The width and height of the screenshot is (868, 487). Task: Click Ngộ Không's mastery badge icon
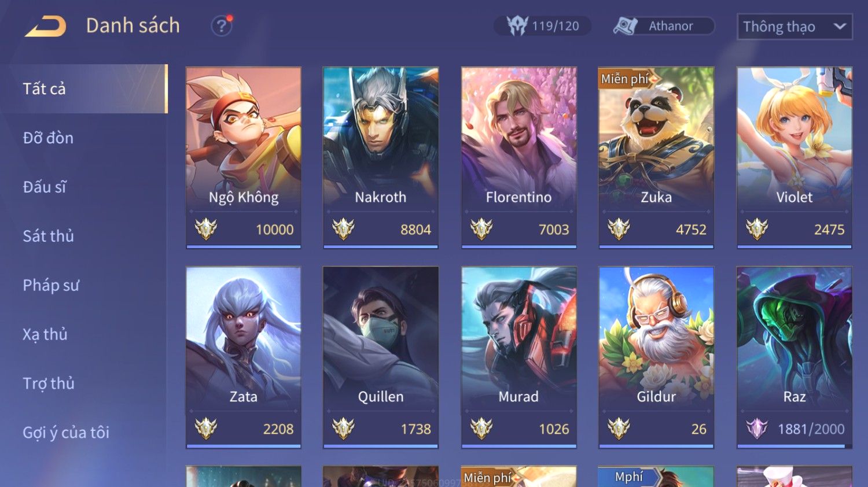(x=205, y=229)
